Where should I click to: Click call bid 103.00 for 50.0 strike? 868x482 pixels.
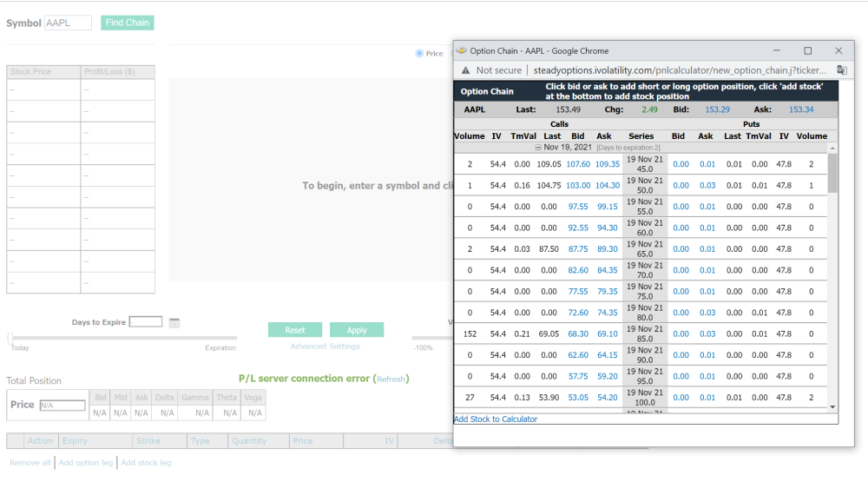click(x=578, y=186)
